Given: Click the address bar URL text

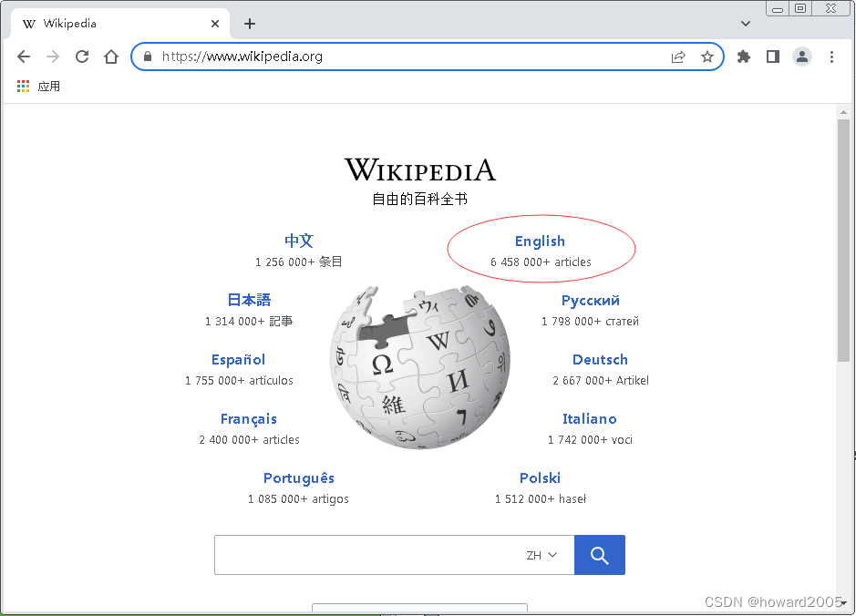Looking at the screenshot, I should (242, 56).
